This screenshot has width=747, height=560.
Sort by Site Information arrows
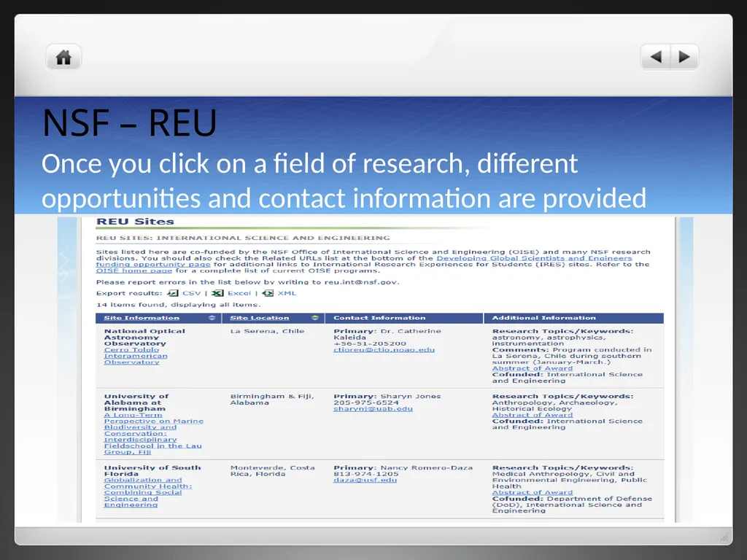[212, 318]
